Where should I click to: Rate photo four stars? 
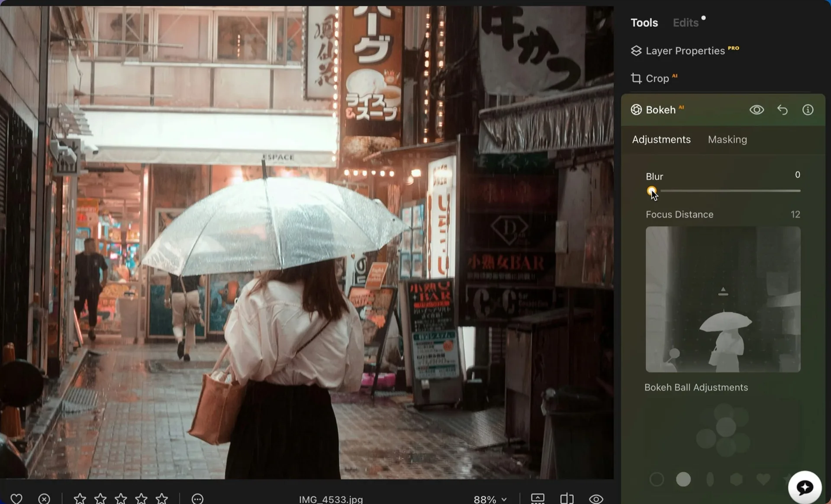[x=141, y=499]
